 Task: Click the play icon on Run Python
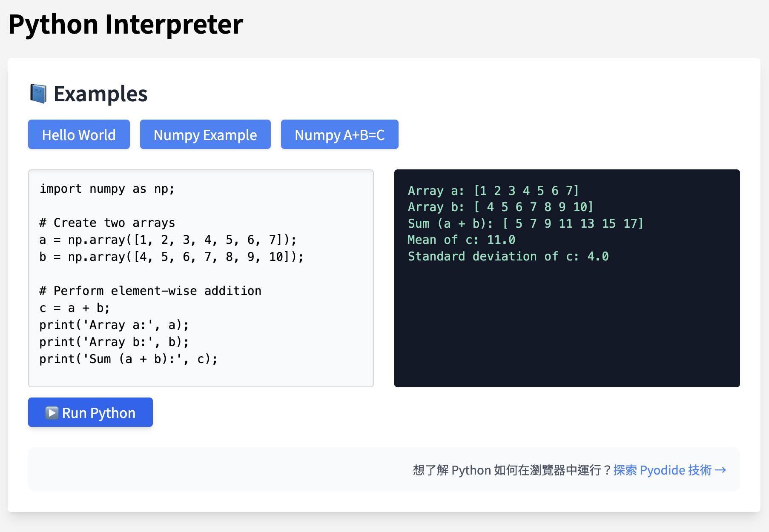click(52, 413)
